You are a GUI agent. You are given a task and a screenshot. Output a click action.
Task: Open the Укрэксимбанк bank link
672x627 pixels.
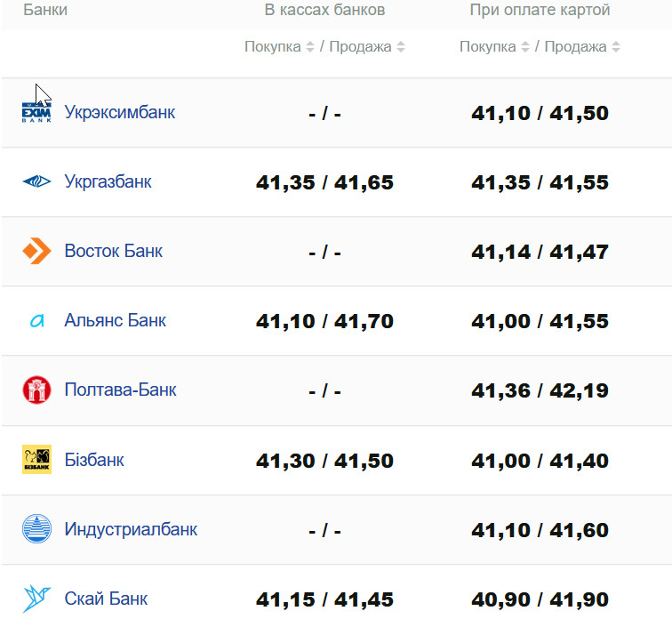tap(119, 112)
